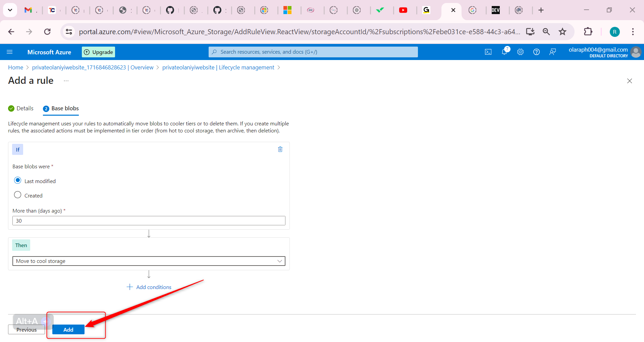Switch to the YouTube browser tab
The width and height of the screenshot is (644, 342).
pos(403,10)
